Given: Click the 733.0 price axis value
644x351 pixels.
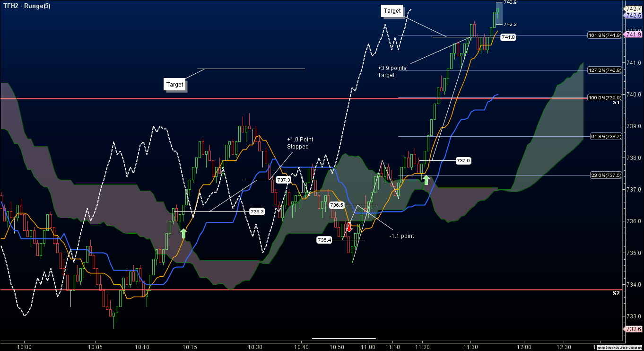Looking at the screenshot, I should click(x=634, y=316).
